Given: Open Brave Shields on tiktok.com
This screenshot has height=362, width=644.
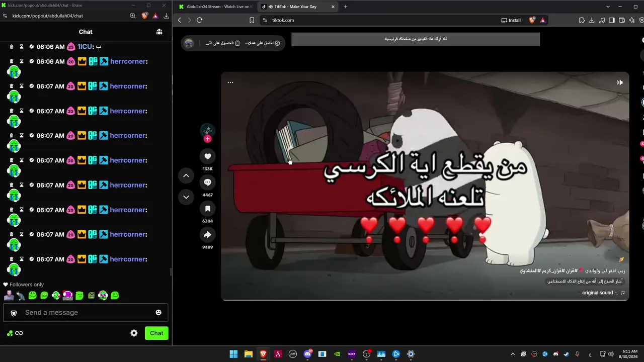Looking at the screenshot, I should (x=532, y=20).
